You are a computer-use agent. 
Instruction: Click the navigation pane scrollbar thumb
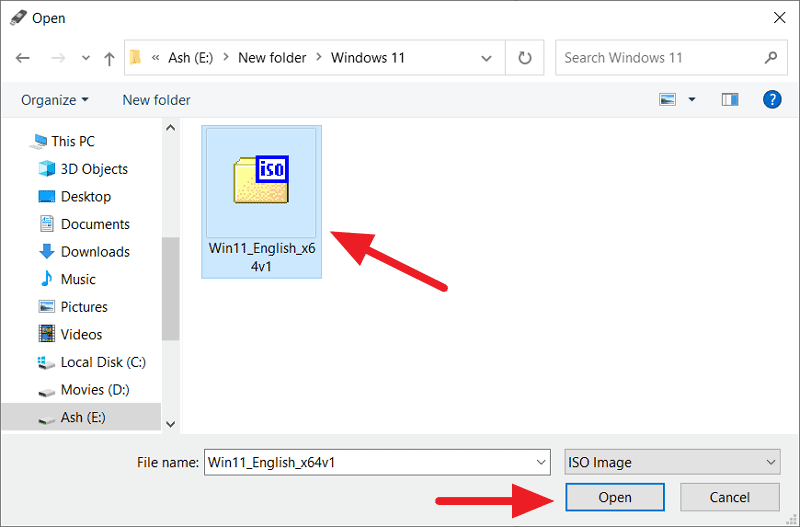tap(171, 288)
